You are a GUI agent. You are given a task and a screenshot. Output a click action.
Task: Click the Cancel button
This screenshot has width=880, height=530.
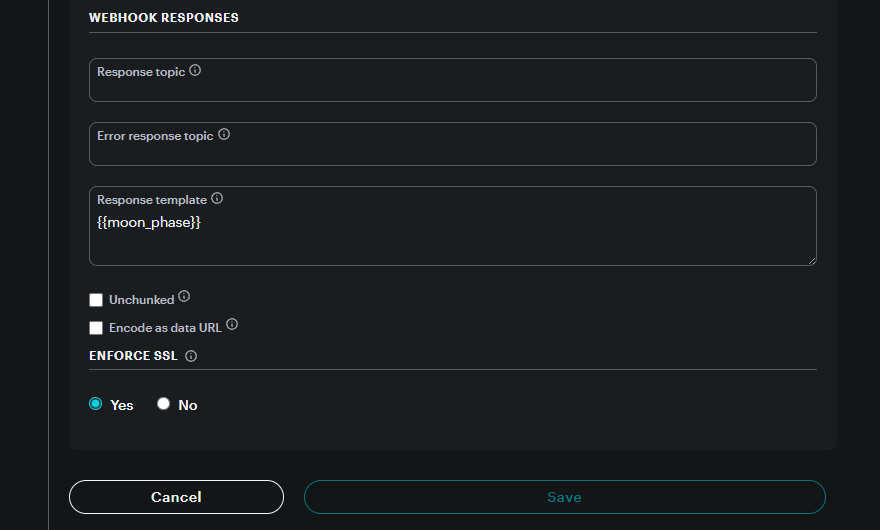176,497
